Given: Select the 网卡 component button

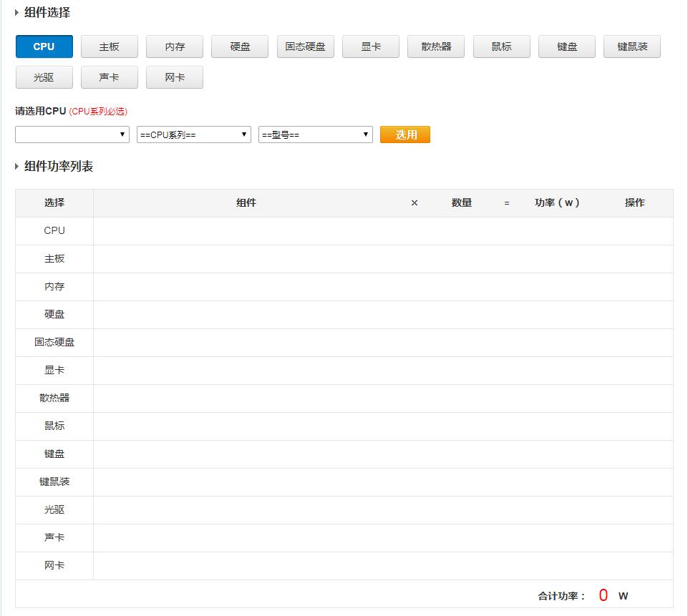Looking at the screenshot, I should [174, 77].
